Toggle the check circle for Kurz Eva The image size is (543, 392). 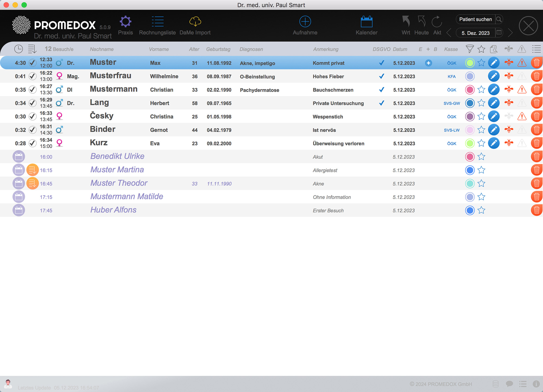point(33,143)
